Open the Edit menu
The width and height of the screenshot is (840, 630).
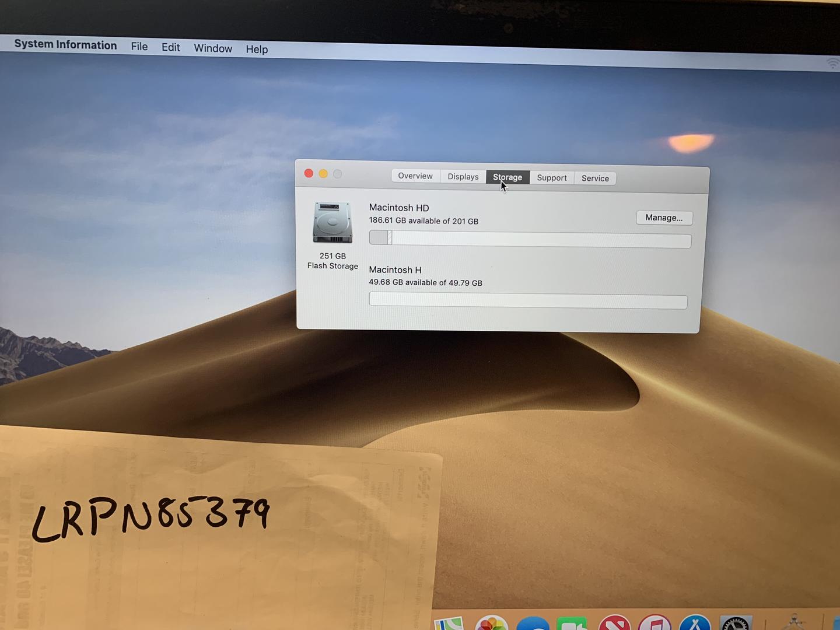click(x=171, y=47)
